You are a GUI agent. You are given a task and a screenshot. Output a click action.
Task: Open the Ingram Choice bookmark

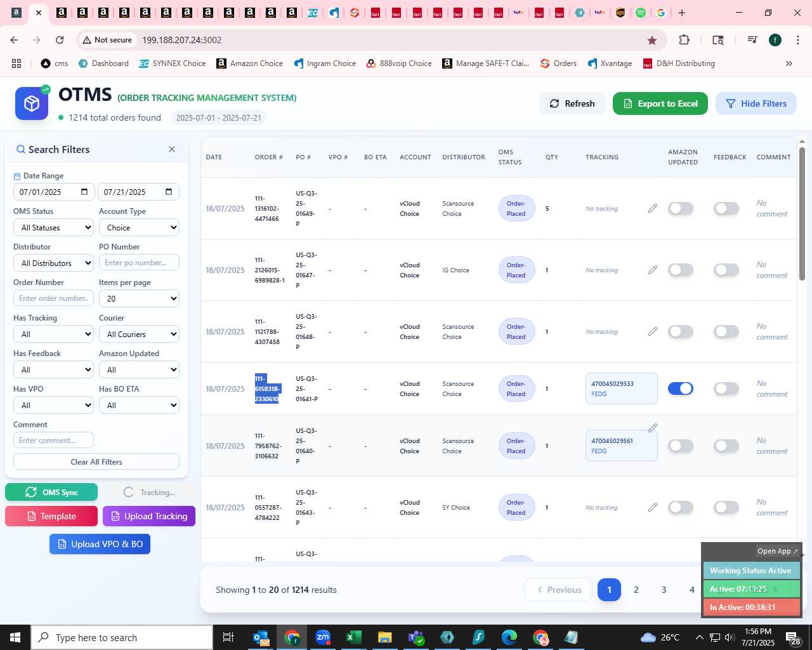coord(325,63)
